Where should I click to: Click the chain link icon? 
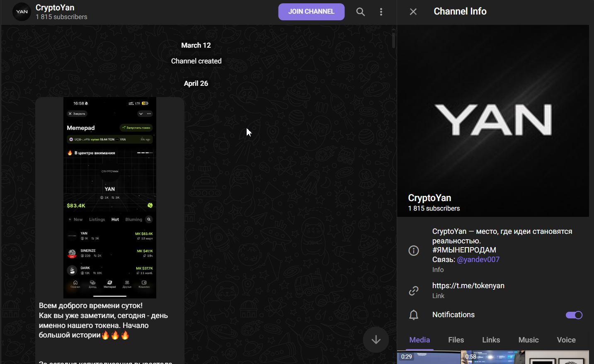[x=414, y=291]
